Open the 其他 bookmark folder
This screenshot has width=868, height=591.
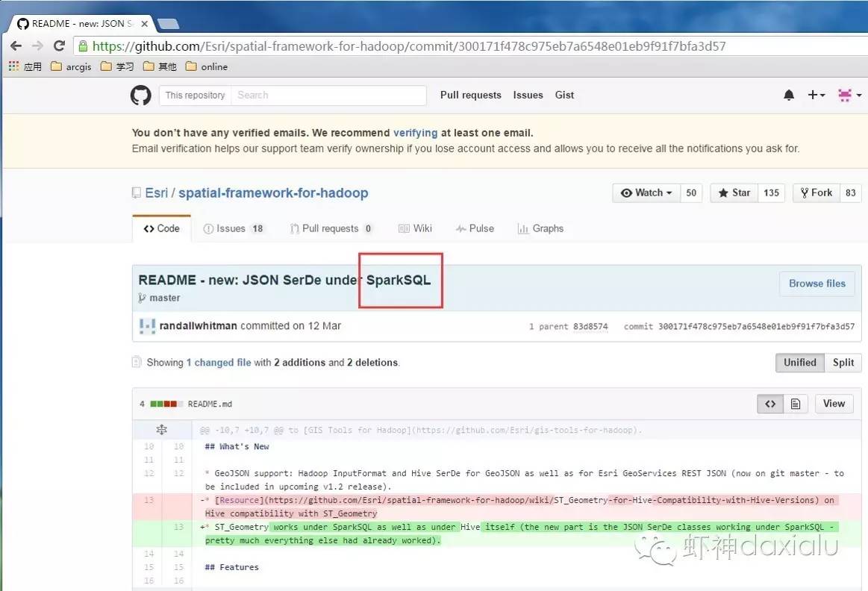point(160,66)
